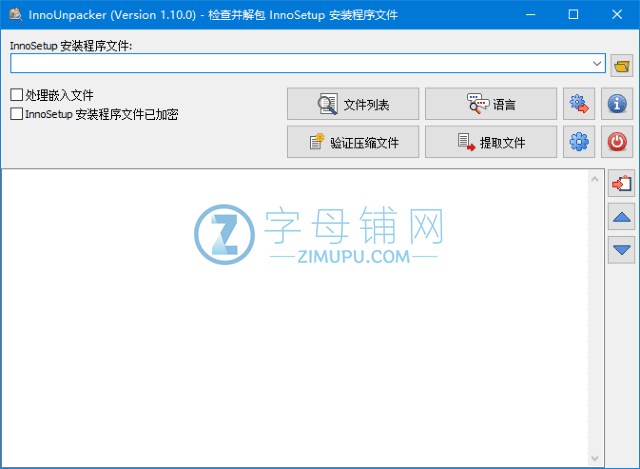Image resolution: width=640 pixels, height=469 pixels.
Task: Open the browse folder icon for setup file
Action: 622,65
